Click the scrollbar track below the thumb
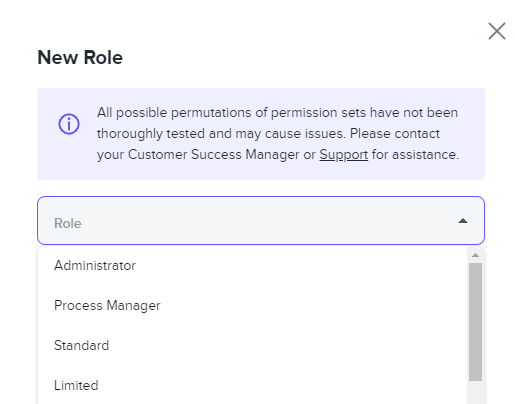 [475, 392]
